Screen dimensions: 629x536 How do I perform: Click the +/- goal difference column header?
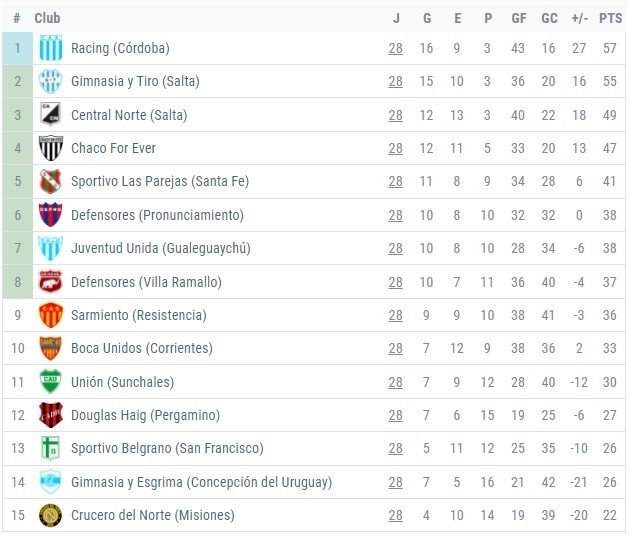coord(580,18)
